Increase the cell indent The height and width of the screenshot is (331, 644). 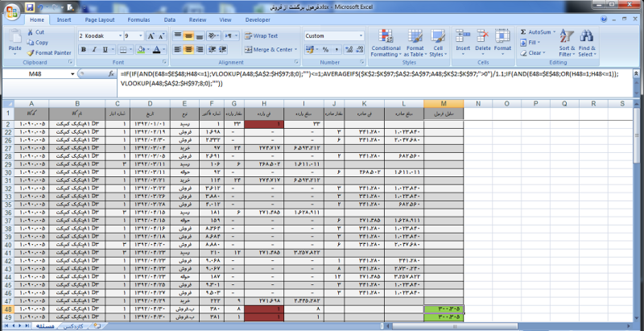(x=223, y=49)
